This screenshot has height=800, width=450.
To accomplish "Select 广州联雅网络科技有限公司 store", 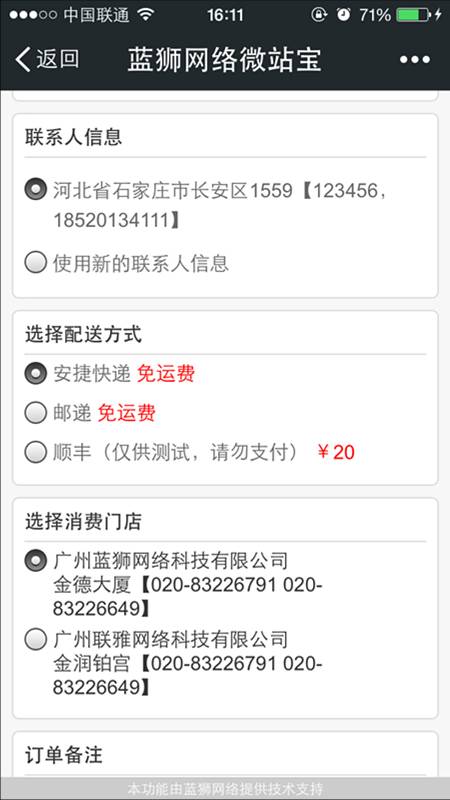I will tap(36, 639).
